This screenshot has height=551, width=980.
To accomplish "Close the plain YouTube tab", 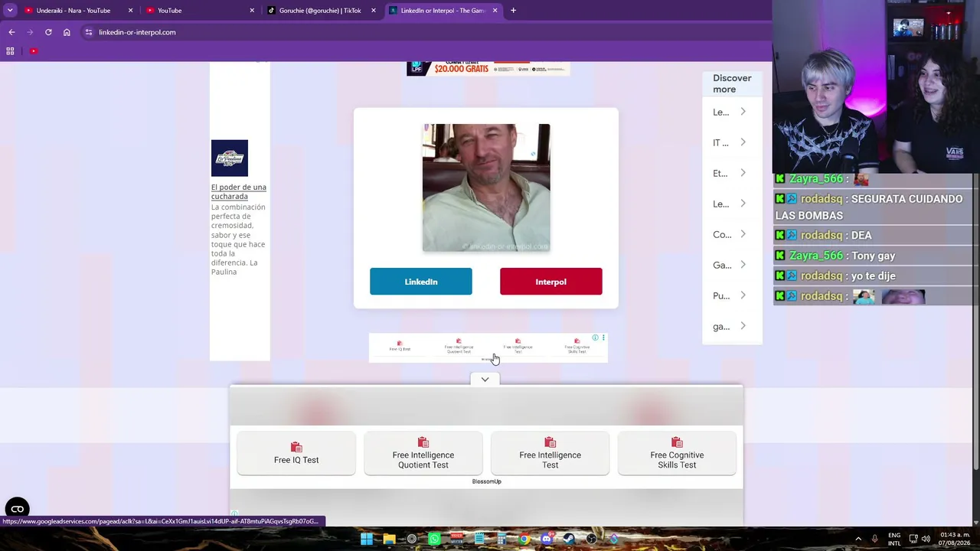I will point(252,11).
